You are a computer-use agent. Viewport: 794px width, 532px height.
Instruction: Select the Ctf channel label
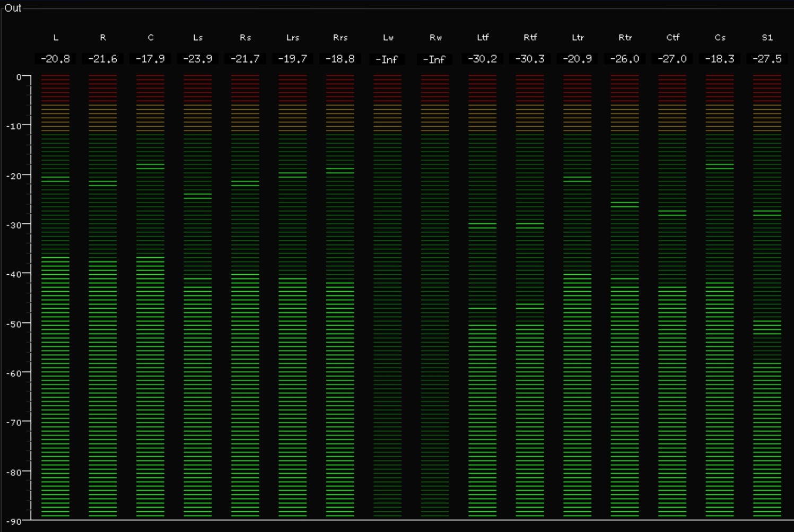[673, 38]
